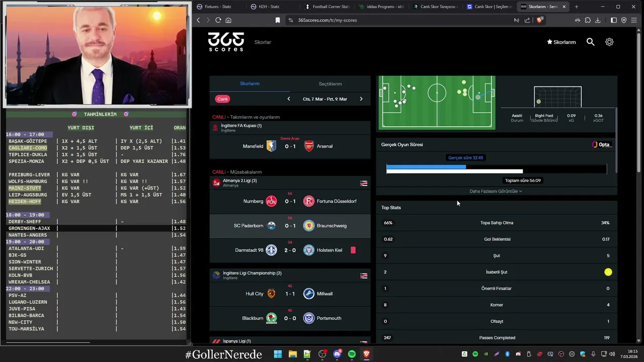
Task: Switch to Skorlarım tab
Action: pyautogui.click(x=250, y=84)
